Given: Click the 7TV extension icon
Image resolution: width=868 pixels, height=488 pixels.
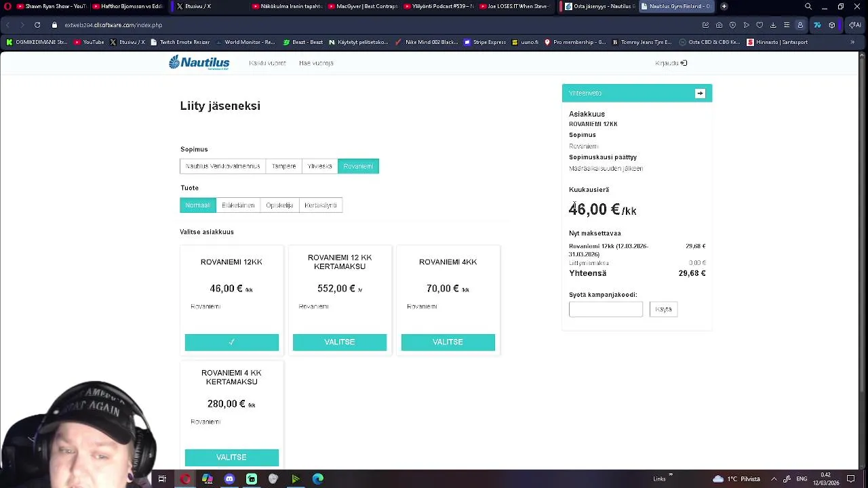Looking at the screenshot, I should (x=817, y=25).
